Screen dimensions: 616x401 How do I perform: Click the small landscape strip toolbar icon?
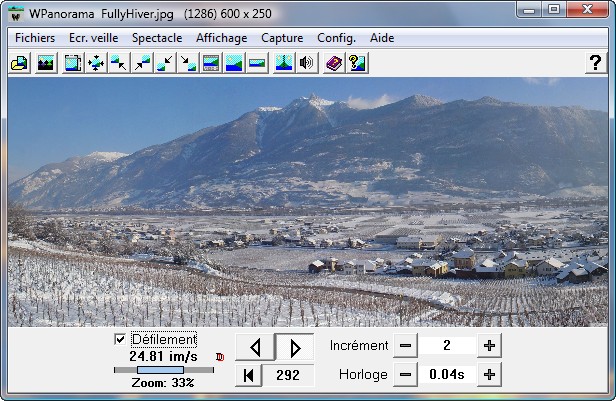[257, 63]
